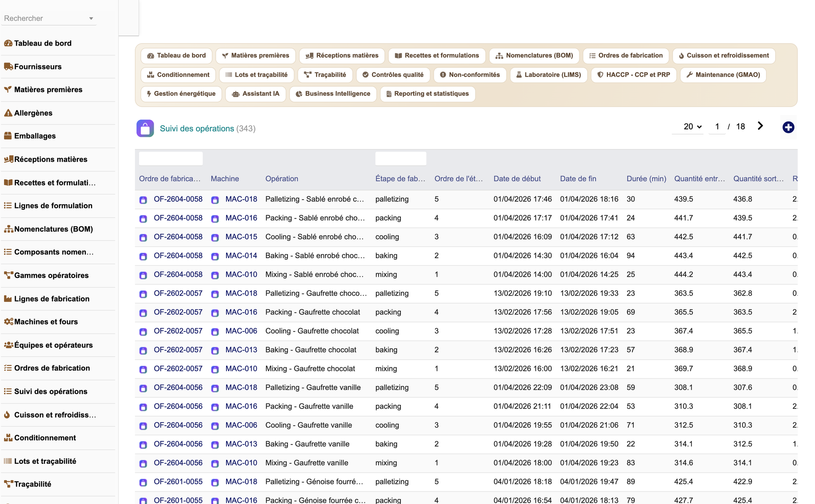Click the current page number field
815x504 pixels.
[x=717, y=126]
